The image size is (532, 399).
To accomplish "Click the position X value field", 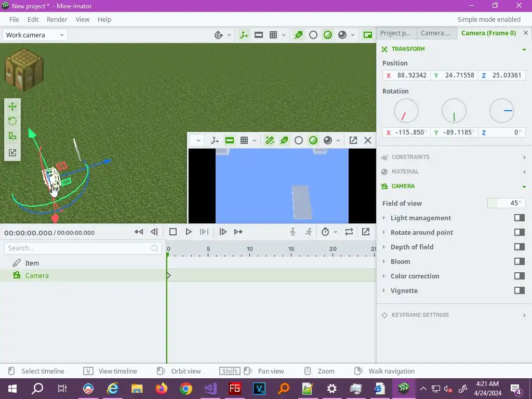I will [x=406, y=75].
